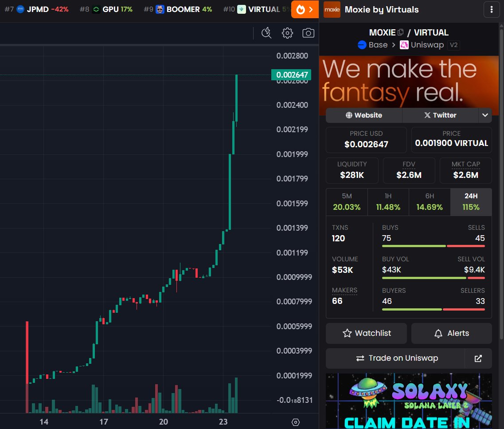Viewport: 504px width, 429px height.
Task: Click the current price label 0.002647
Action: (x=292, y=75)
